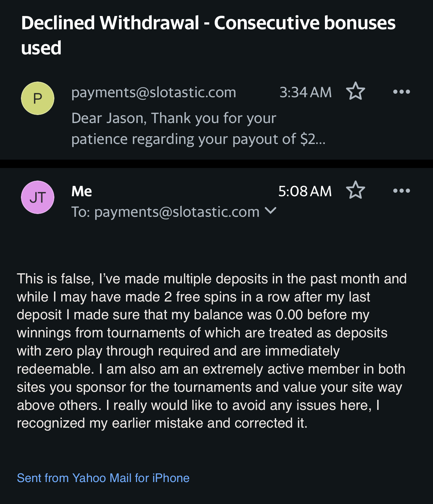This screenshot has width=433, height=504.
Task: Tap the reply body starting "This is false"
Action: [211, 279]
